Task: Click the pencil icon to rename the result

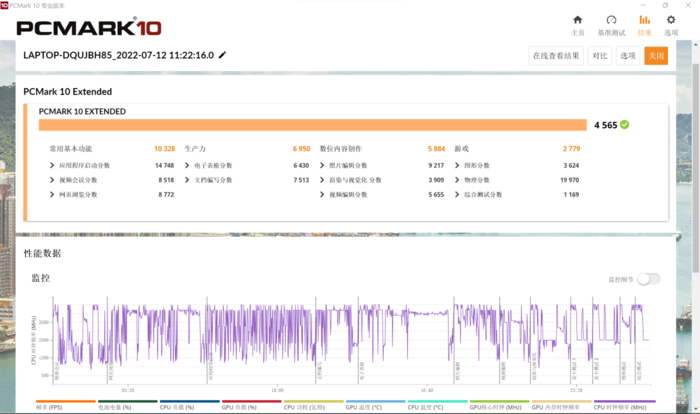Action: pyautogui.click(x=222, y=55)
